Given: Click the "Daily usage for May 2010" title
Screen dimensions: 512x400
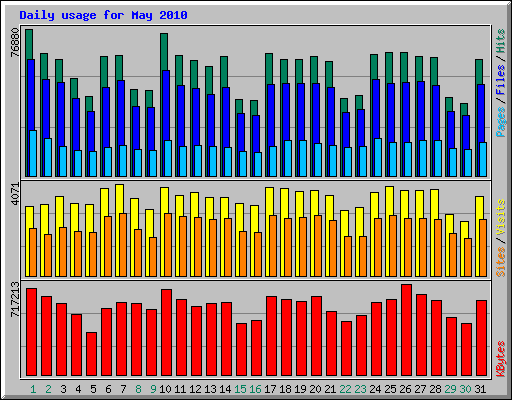Looking at the screenshot, I should 103,15.
